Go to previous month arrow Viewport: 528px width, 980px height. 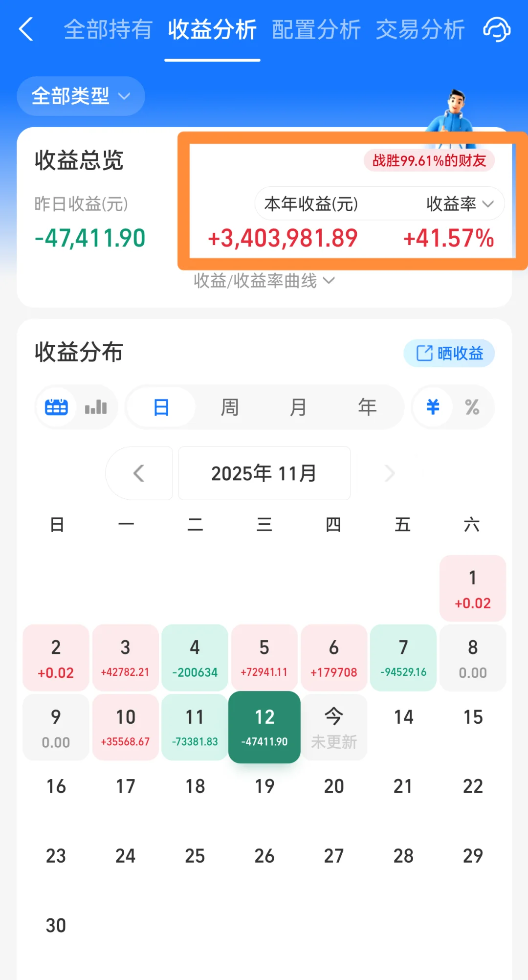(x=139, y=473)
